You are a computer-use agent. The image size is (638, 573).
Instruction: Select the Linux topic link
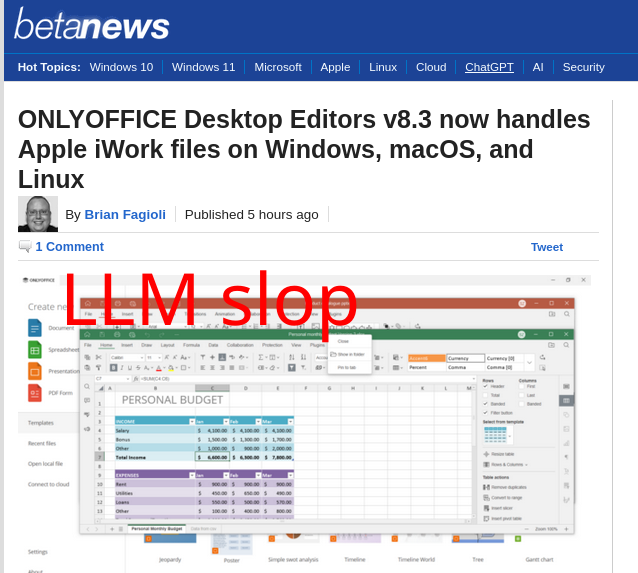point(383,67)
